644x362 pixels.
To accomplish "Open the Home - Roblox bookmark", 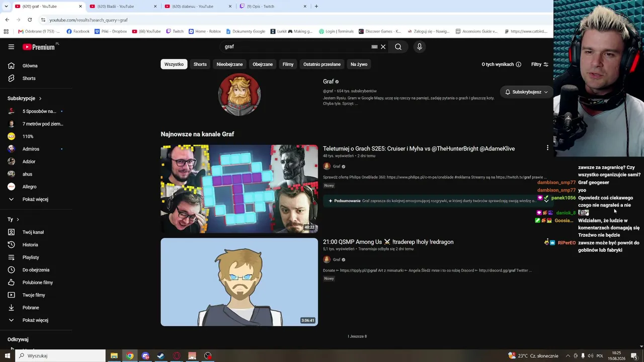I will tap(205, 31).
